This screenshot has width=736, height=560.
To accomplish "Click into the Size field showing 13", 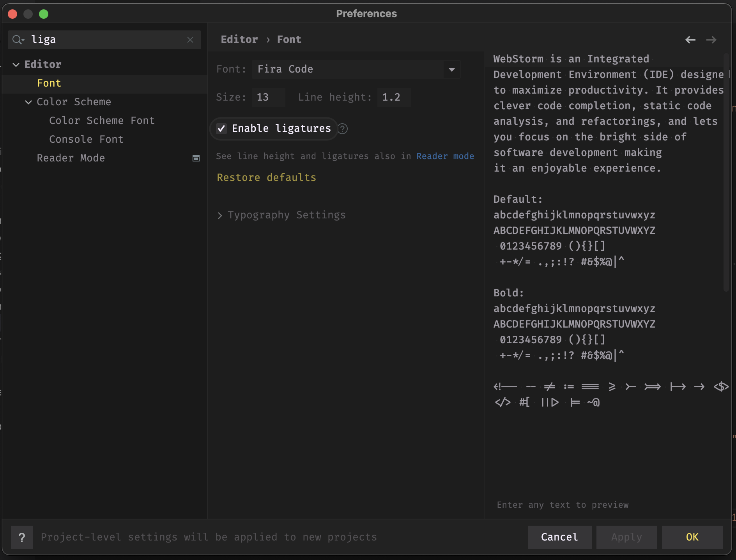I will point(269,97).
